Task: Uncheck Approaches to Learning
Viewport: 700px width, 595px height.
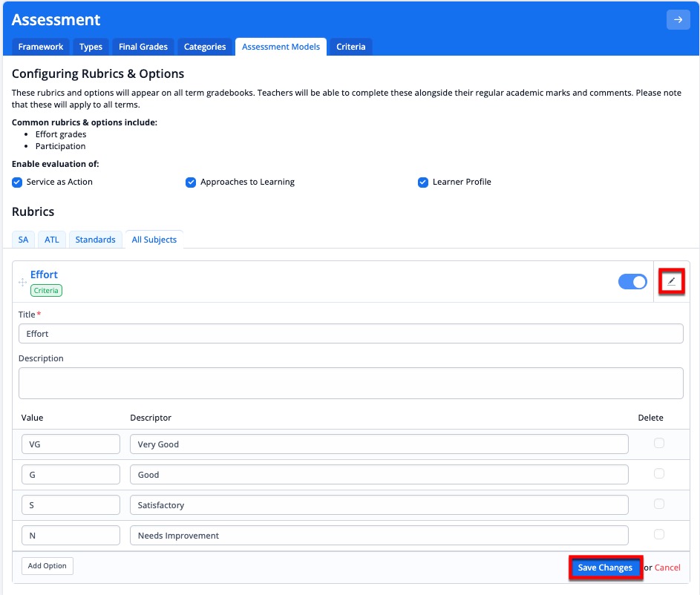Action: pyautogui.click(x=191, y=182)
